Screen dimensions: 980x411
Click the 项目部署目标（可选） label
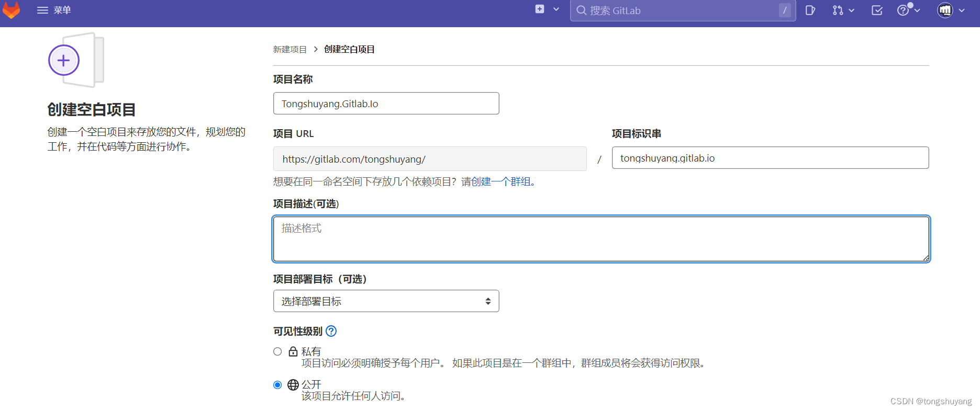point(320,279)
